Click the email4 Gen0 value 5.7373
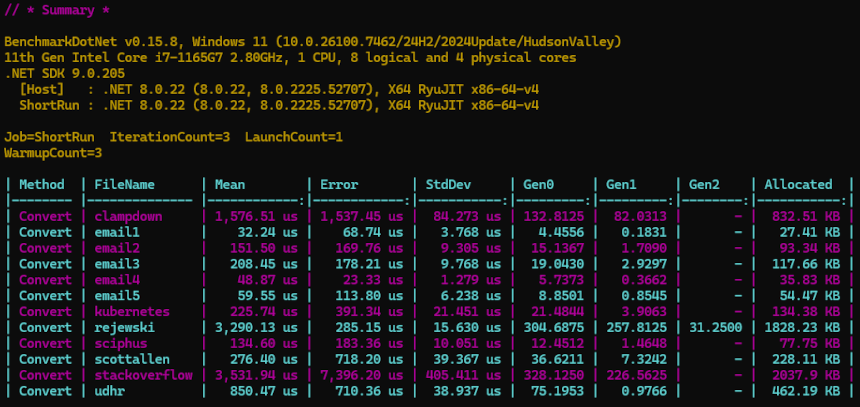The image size is (860, 407). 562,280
